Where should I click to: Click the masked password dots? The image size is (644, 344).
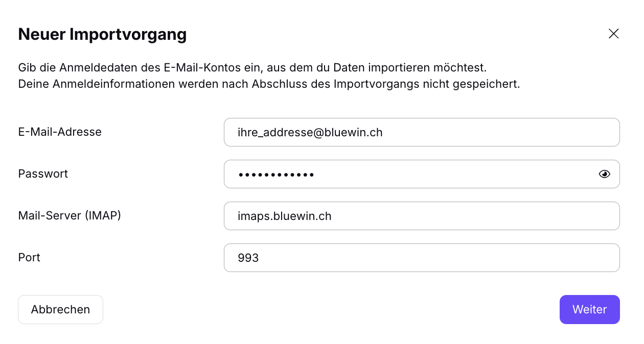tap(276, 175)
